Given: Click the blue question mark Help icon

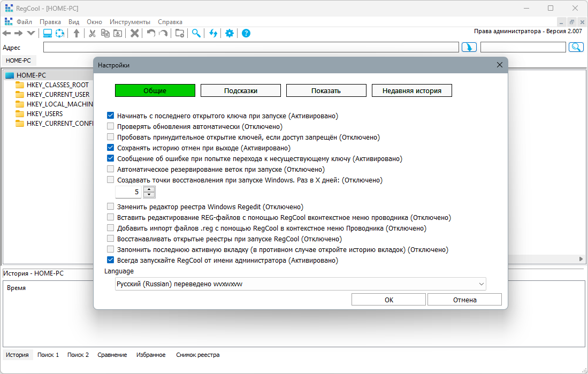Looking at the screenshot, I should [246, 33].
